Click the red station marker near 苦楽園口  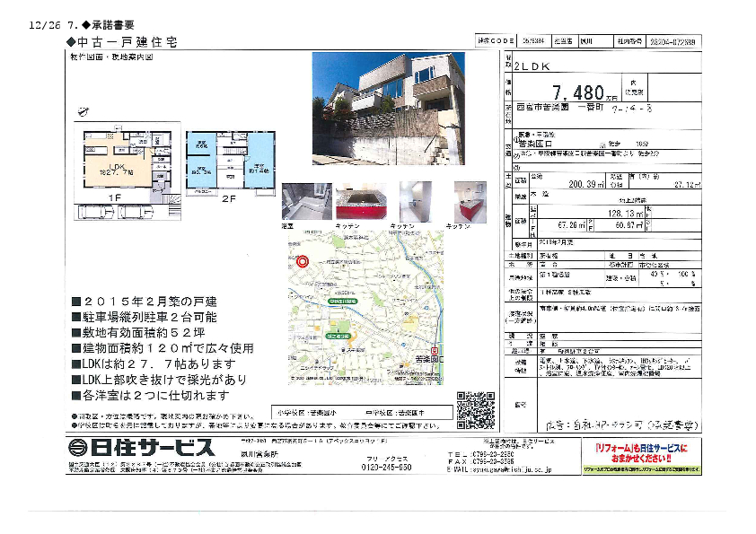click(x=435, y=350)
